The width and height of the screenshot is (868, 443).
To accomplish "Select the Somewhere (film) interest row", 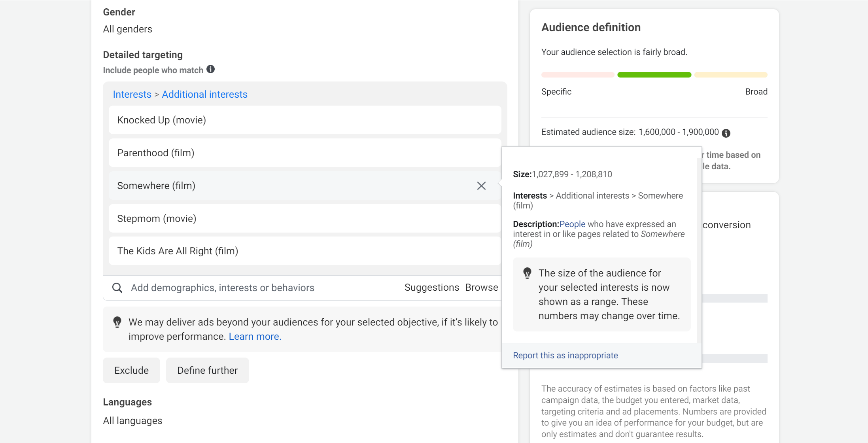I will point(305,186).
